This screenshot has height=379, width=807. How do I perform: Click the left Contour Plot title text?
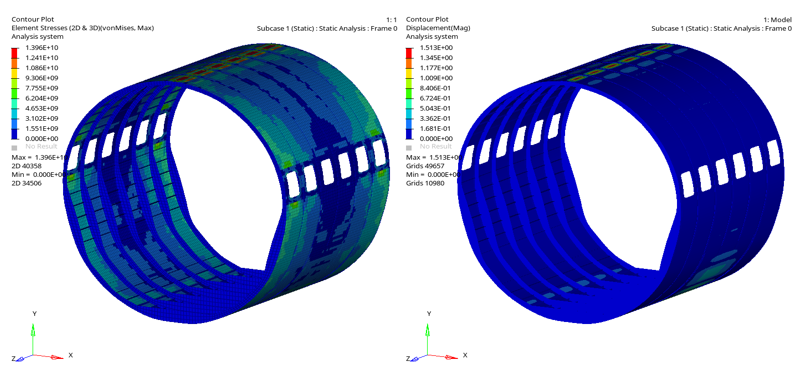point(29,20)
